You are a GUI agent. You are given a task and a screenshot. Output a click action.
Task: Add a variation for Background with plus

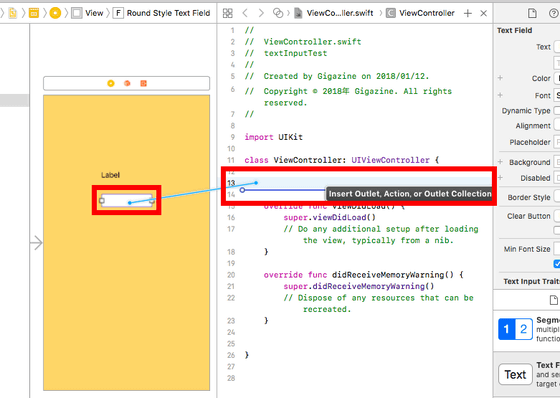coord(500,161)
